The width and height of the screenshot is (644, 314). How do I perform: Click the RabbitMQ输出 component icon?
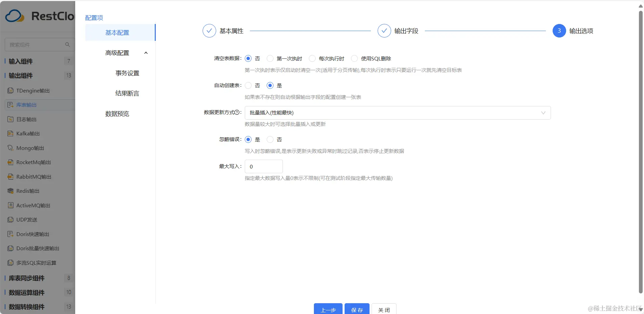pos(10,177)
